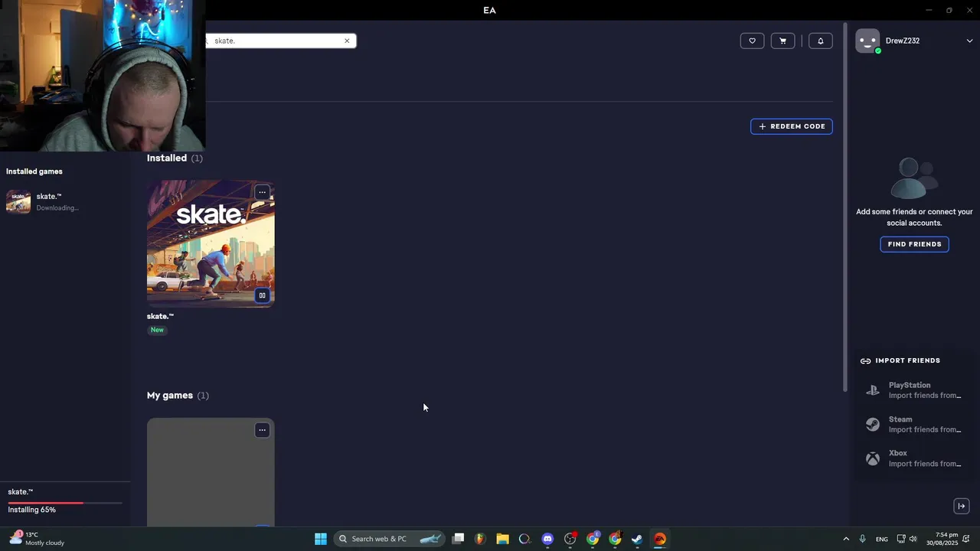Import friends from Xbox
This screenshot has width=980, height=551.
coord(914,458)
